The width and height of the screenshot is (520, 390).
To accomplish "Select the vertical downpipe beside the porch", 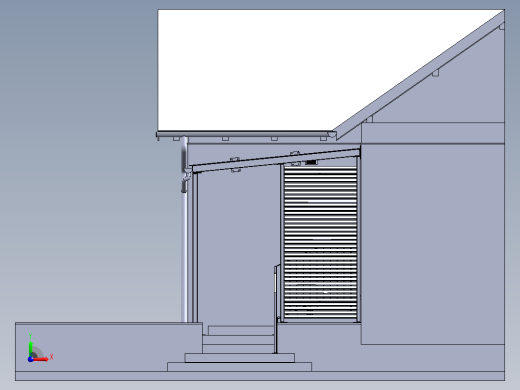I will pyautogui.click(x=184, y=230).
